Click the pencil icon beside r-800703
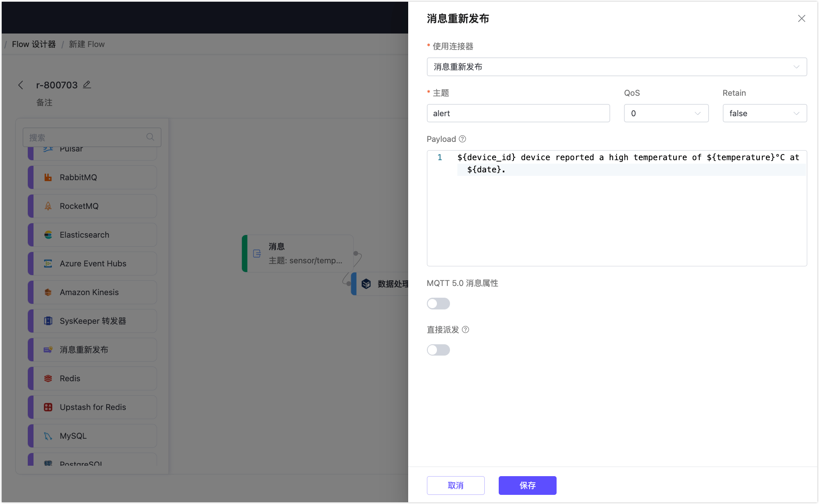Image resolution: width=819 pixels, height=504 pixels. click(87, 84)
